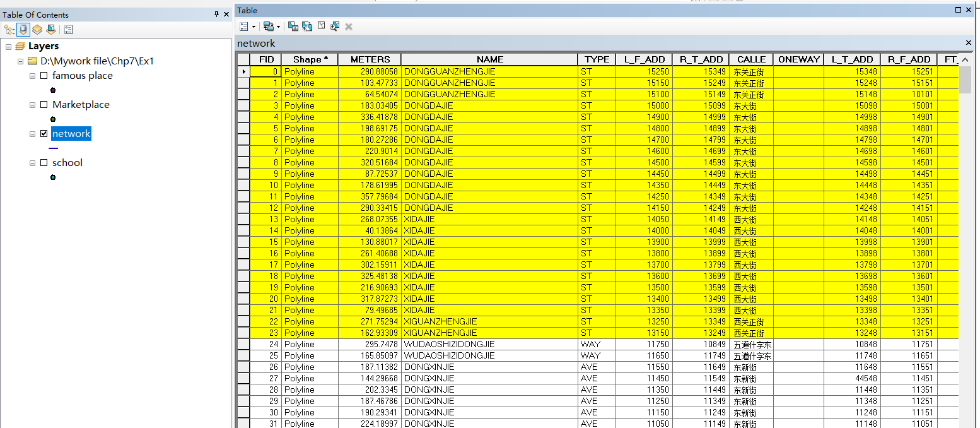This screenshot has width=980, height=428.
Task: Click Zoom To Selected icon
Action: click(x=335, y=27)
